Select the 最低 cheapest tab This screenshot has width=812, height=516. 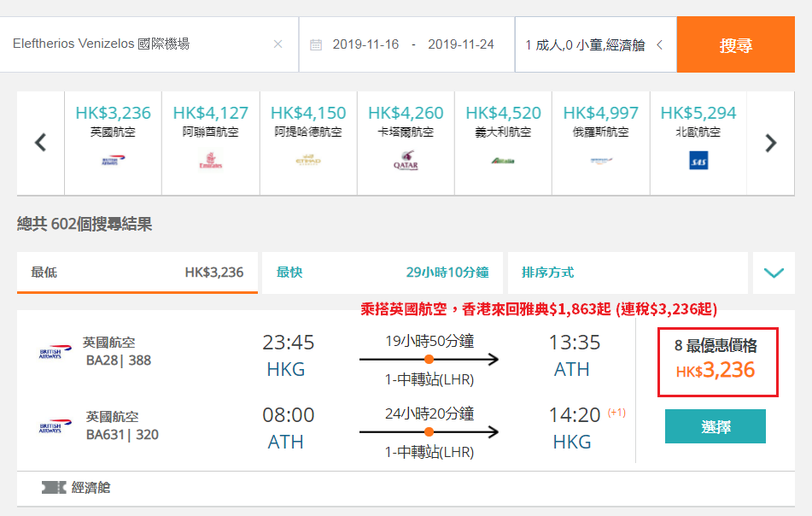[x=137, y=273]
